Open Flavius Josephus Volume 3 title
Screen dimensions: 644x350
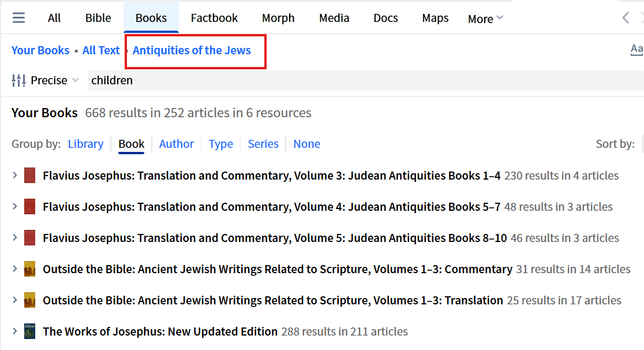coord(271,176)
